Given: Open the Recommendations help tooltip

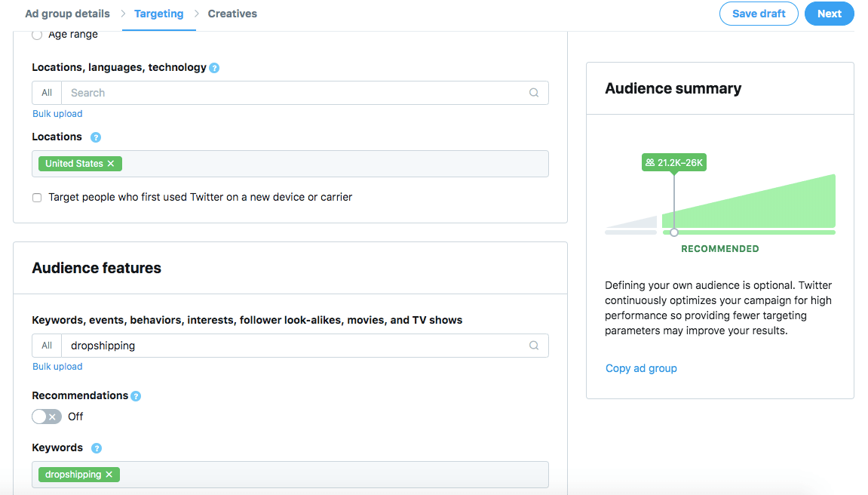Looking at the screenshot, I should tap(136, 395).
